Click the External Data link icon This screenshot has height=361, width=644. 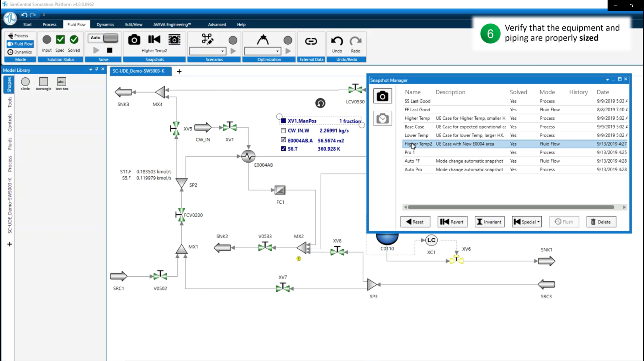click(311, 41)
